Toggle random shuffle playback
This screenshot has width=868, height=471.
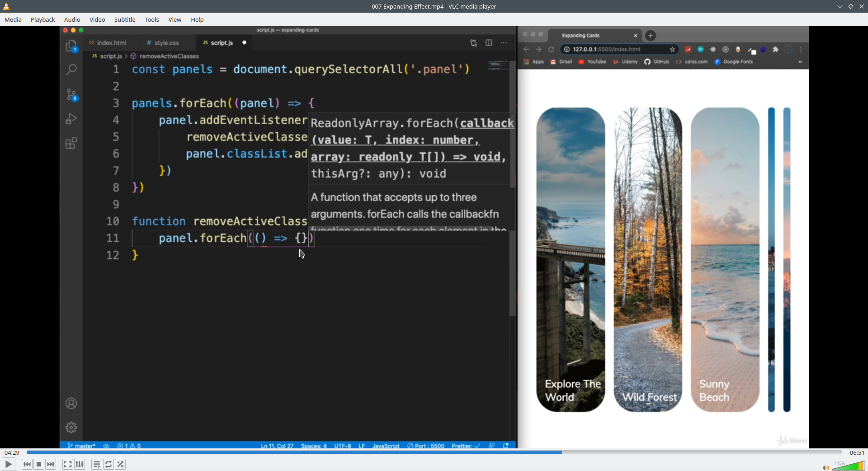(x=120, y=464)
